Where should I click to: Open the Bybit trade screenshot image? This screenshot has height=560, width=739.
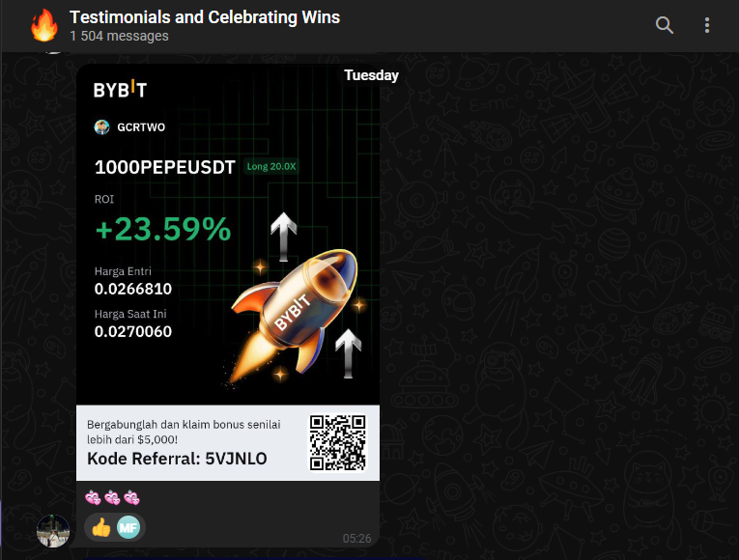point(228,272)
